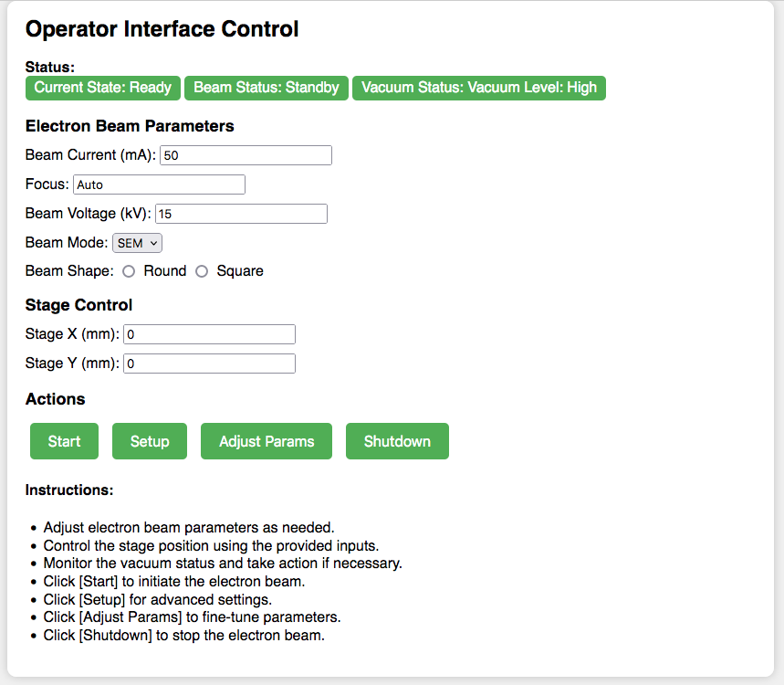Click the Stage Control section heading
The height and width of the screenshot is (685, 784).
coord(79,305)
